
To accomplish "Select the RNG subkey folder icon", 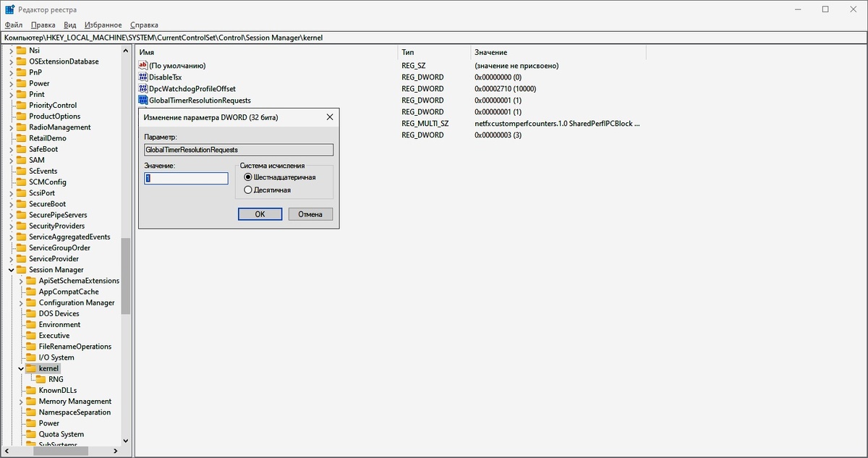I will pyautogui.click(x=41, y=379).
